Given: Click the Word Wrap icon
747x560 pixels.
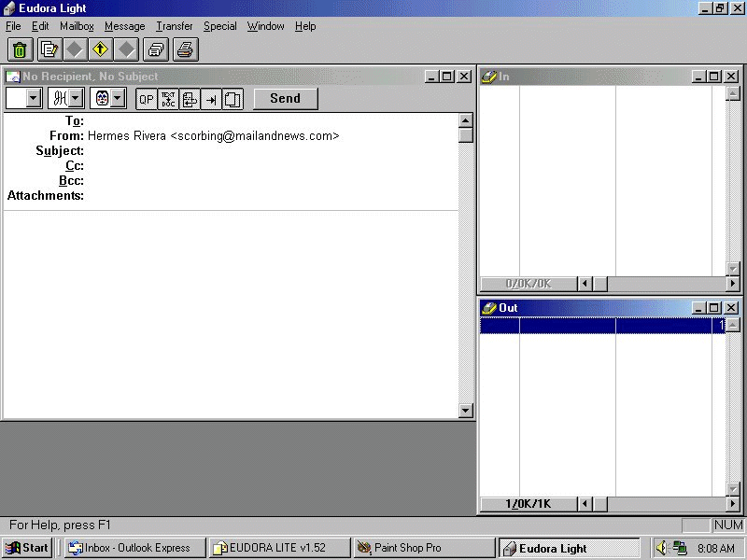Looking at the screenshot, I should click(190, 98).
